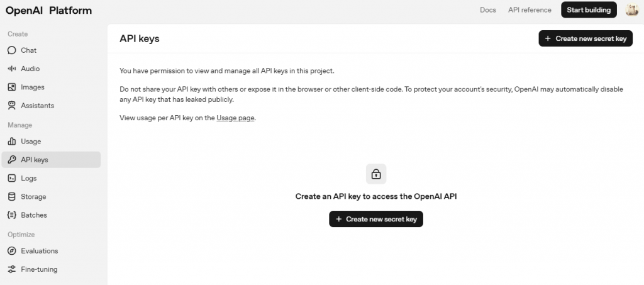Click the plus icon in header Create key button

coord(548,38)
